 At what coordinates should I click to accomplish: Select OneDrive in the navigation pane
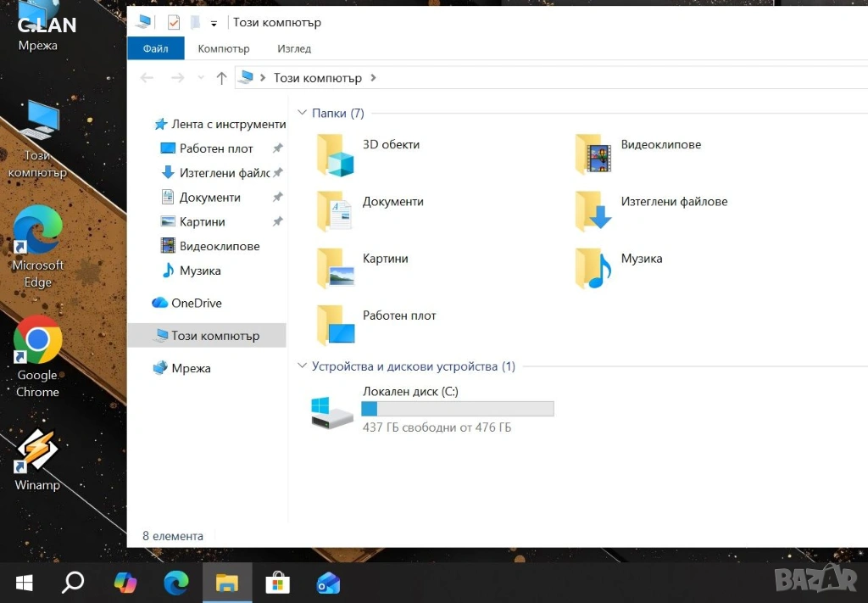(x=196, y=303)
